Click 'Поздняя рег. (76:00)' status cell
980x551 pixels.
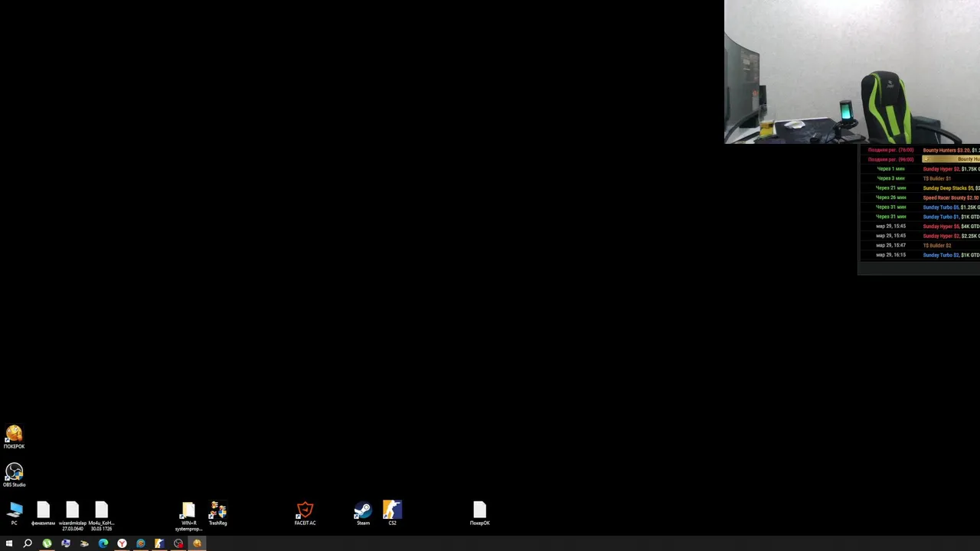[x=890, y=150]
